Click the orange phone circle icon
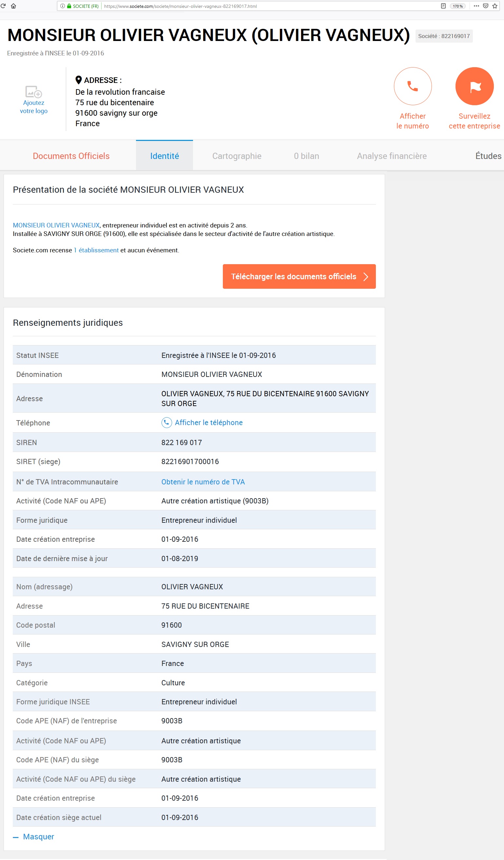The image size is (504, 860). pos(413,86)
